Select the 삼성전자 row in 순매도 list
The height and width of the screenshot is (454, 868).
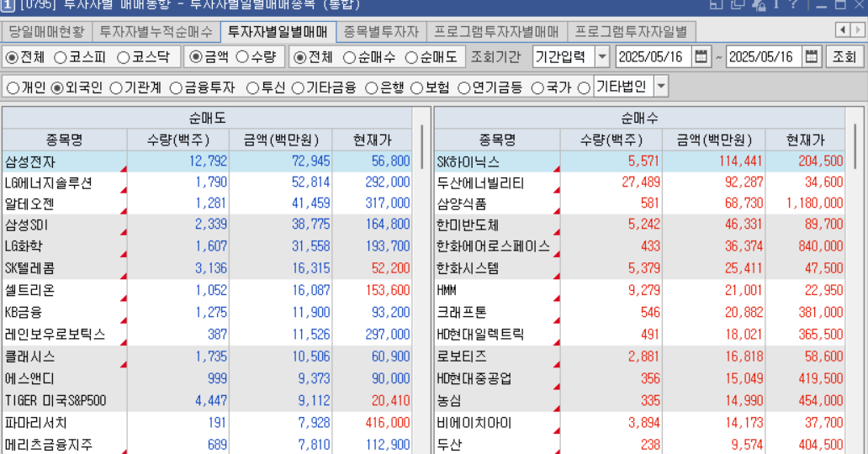(207, 161)
